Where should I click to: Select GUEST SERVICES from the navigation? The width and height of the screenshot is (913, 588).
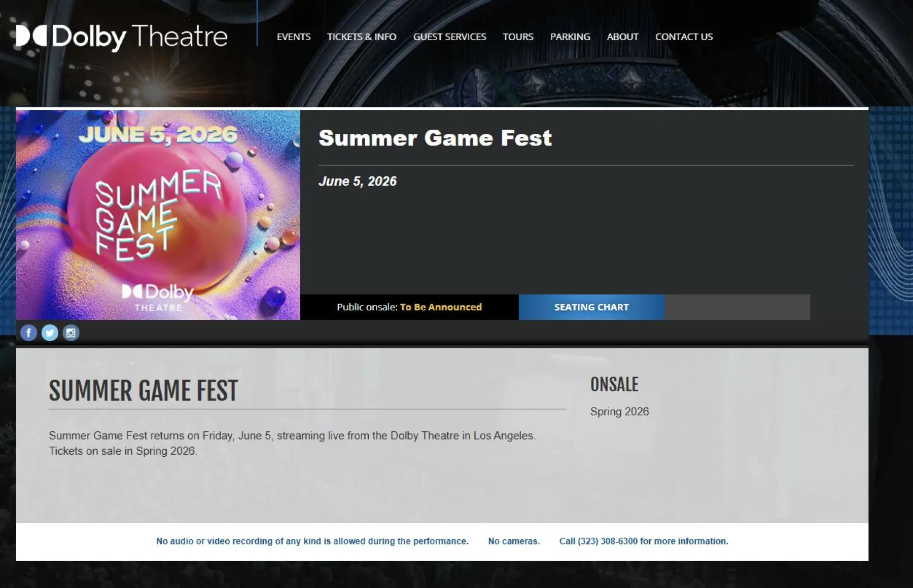[x=449, y=36]
